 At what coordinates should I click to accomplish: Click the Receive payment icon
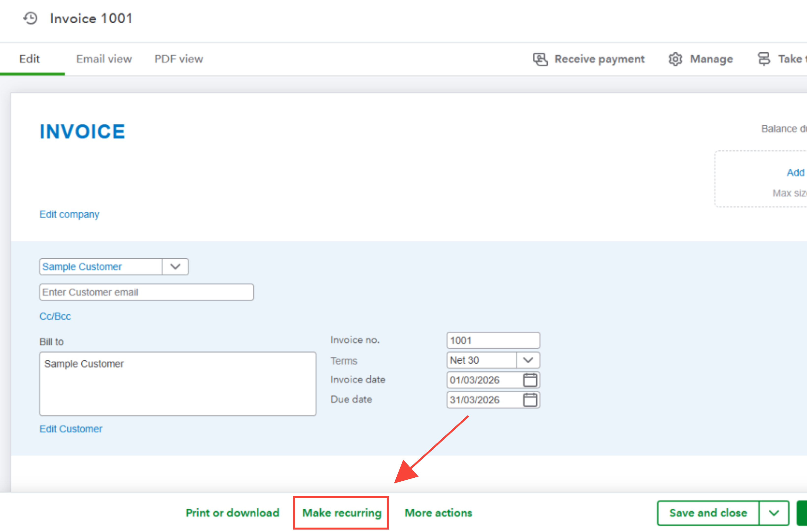pyautogui.click(x=540, y=59)
